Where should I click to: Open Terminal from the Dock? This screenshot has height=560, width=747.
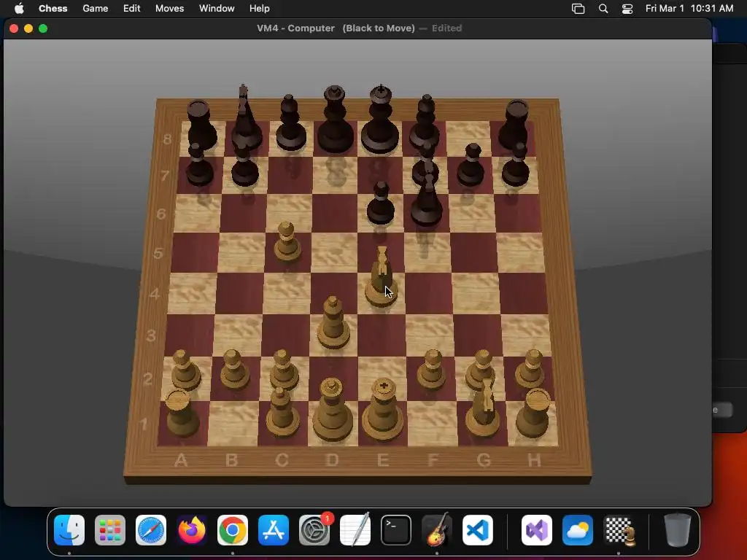pyautogui.click(x=396, y=530)
